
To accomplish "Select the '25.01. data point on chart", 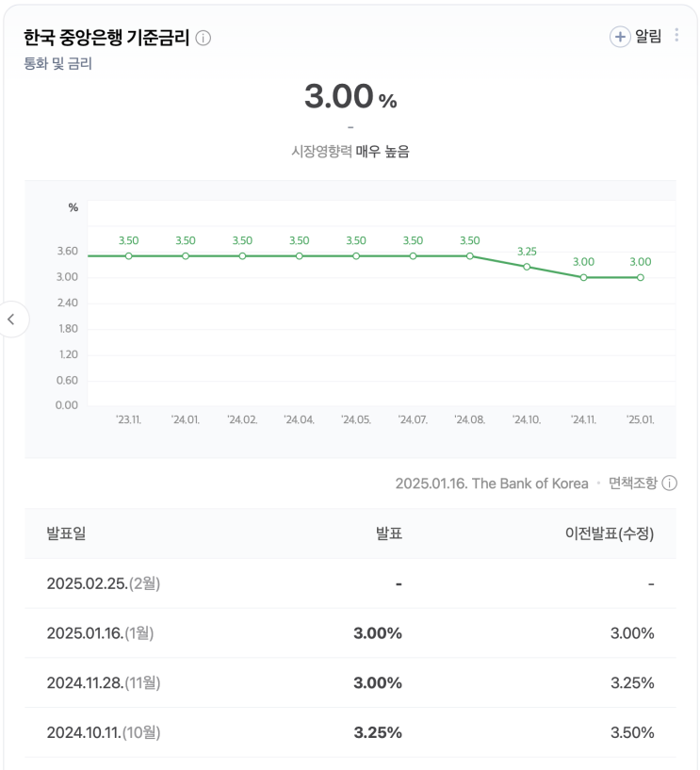I will pos(641,277).
